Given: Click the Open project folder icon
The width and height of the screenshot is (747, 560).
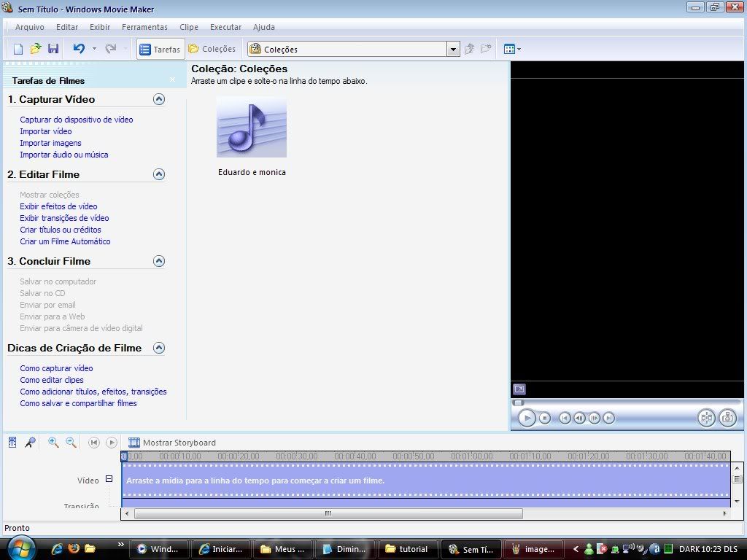Looking at the screenshot, I should click(36, 49).
